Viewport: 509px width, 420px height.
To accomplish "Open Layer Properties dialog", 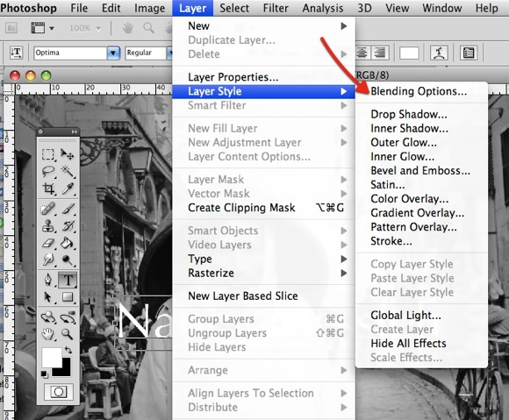I will (263, 77).
